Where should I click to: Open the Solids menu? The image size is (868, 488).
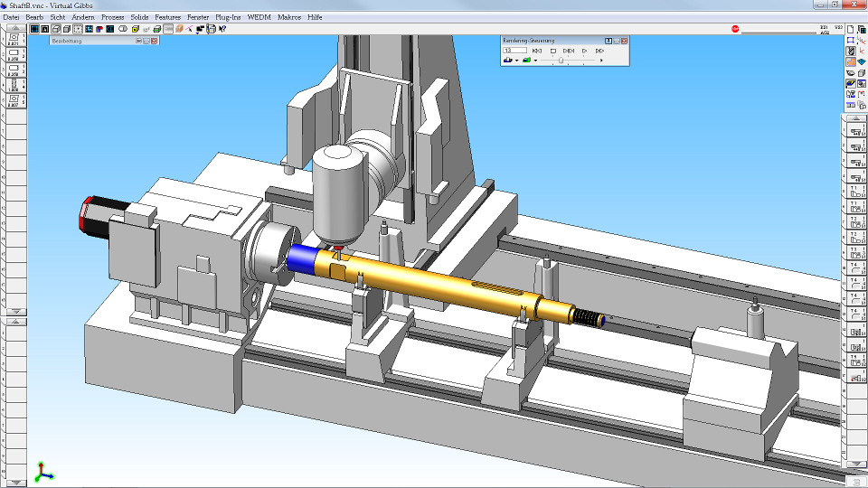[x=139, y=17]
